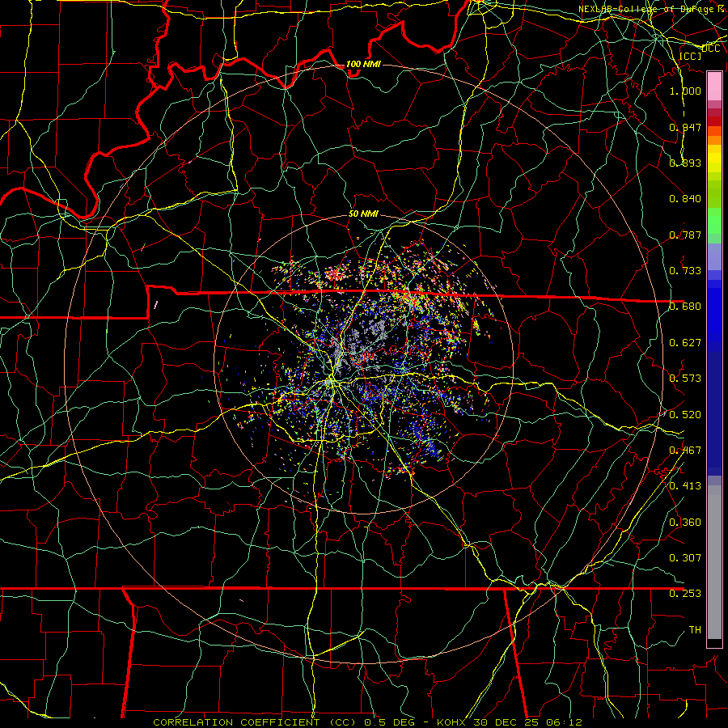The width and height of the screenshot is (728, 728).
Task: Pick the dark red color bar swatch
Action: [x=714, y=121]
